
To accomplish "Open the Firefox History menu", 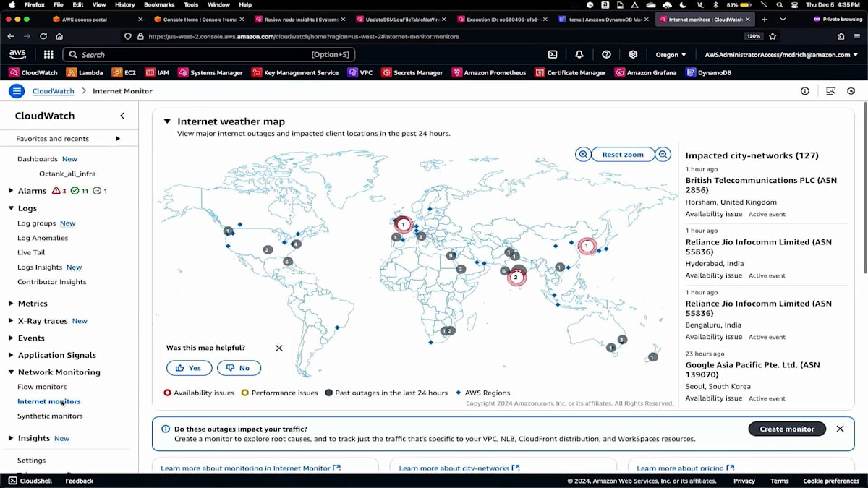I will pyautogui.click(x=124, y=4).
